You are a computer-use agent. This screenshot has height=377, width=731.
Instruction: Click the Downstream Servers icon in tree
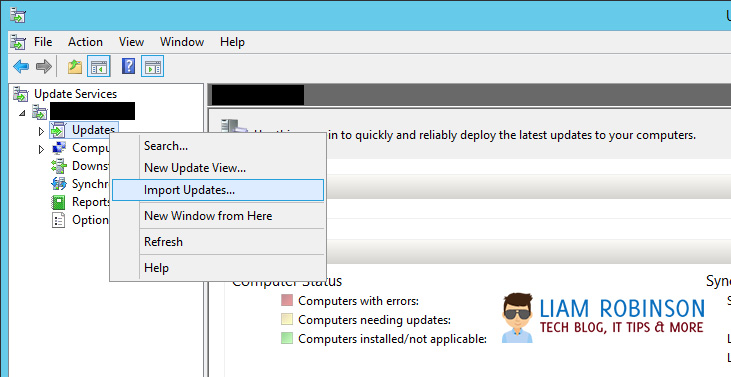[x=59, y=165]
